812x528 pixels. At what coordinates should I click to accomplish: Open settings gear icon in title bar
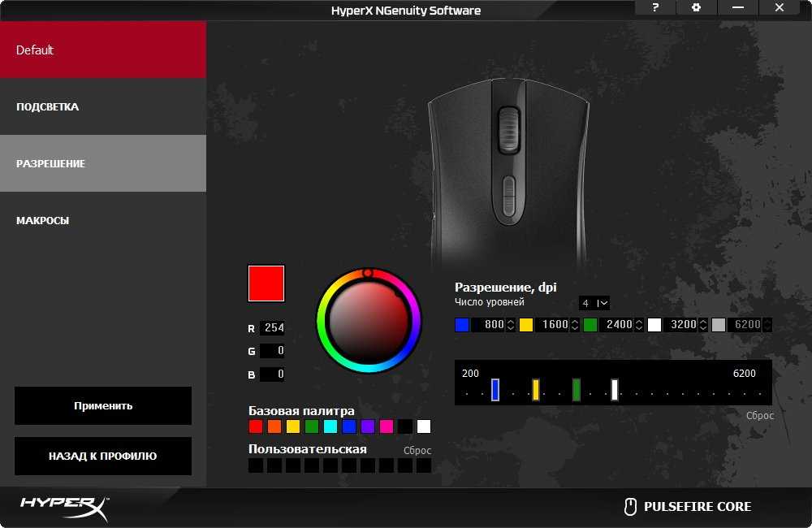coord(696,8)
